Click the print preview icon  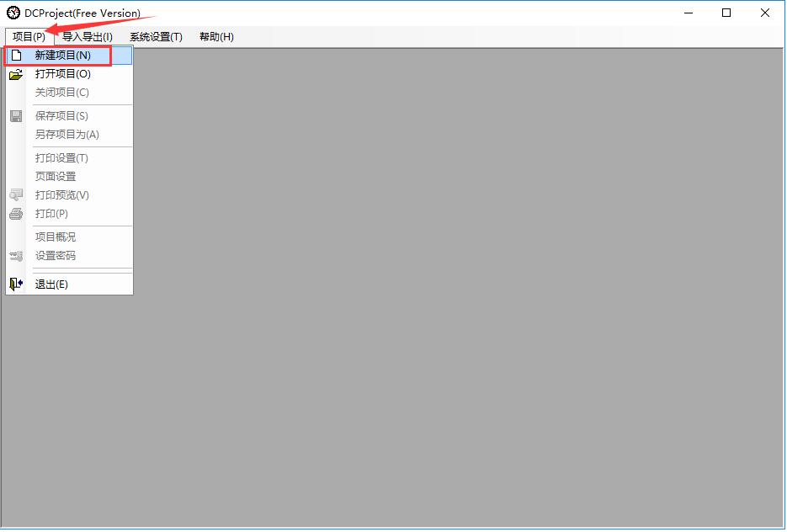pos(15,194)
